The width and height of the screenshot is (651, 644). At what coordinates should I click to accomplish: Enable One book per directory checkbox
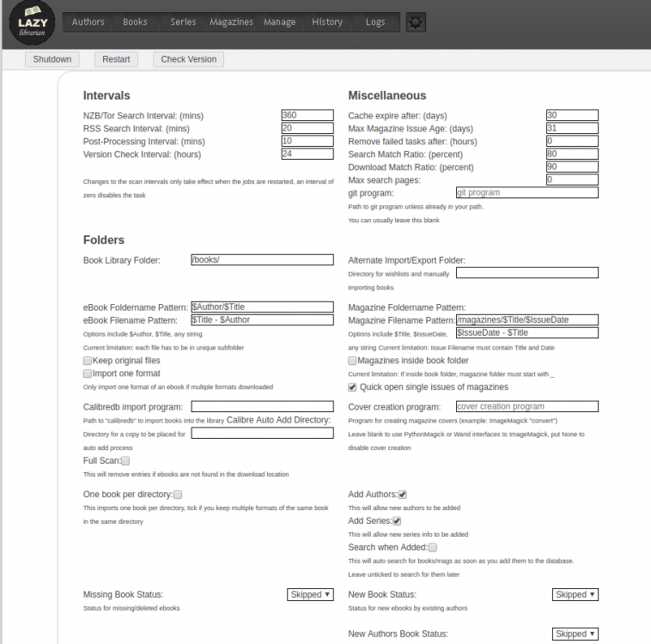point(178,495)
